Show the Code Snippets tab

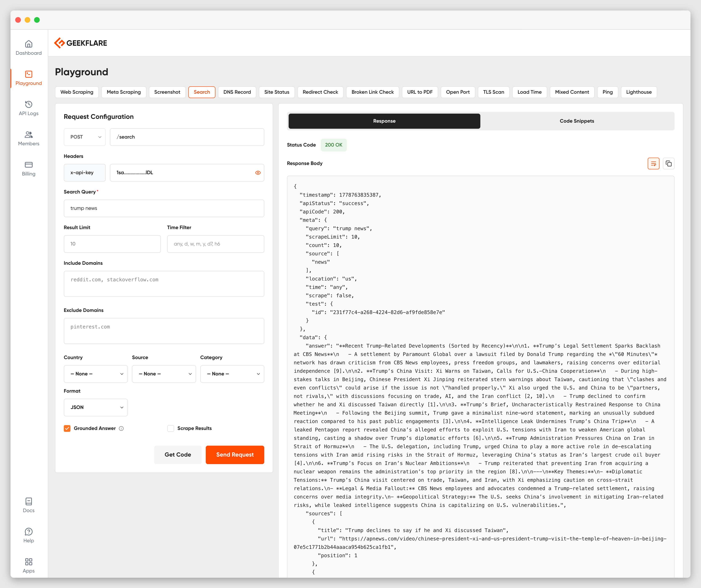577,121
